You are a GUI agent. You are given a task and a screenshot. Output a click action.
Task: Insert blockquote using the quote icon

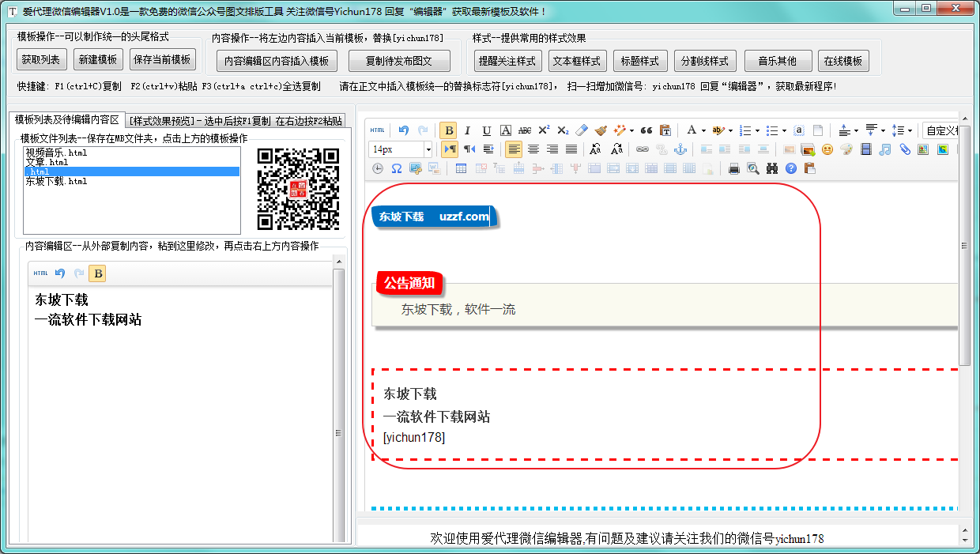646,130
